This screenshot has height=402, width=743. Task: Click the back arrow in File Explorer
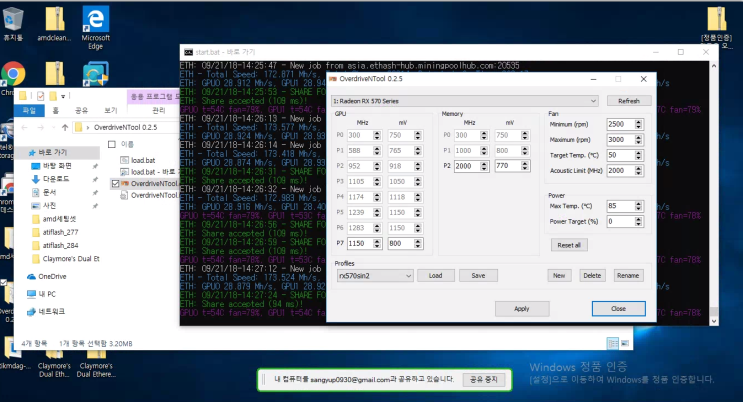pyautogui.click(x=25, y=128)
